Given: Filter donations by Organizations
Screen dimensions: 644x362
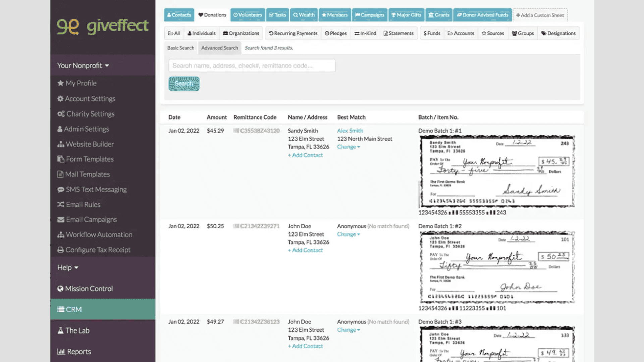Looking at the screenshot, I should pos(241,33).
